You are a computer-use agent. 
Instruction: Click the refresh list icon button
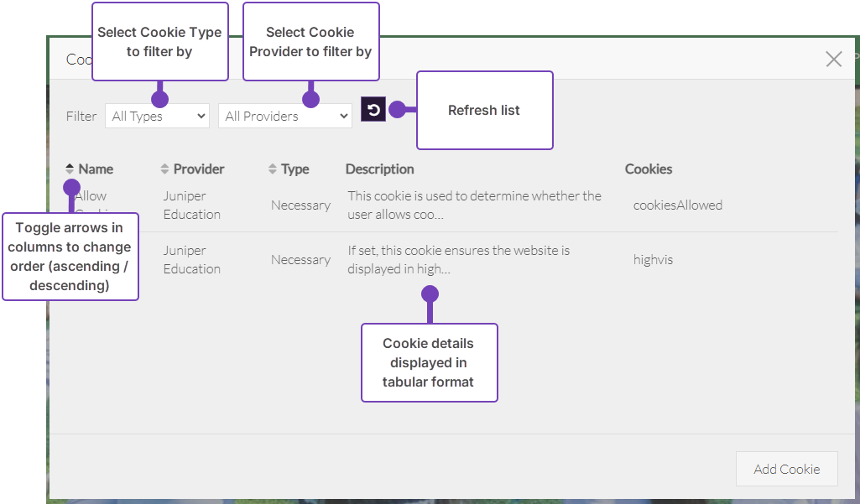tap(373, 110)
